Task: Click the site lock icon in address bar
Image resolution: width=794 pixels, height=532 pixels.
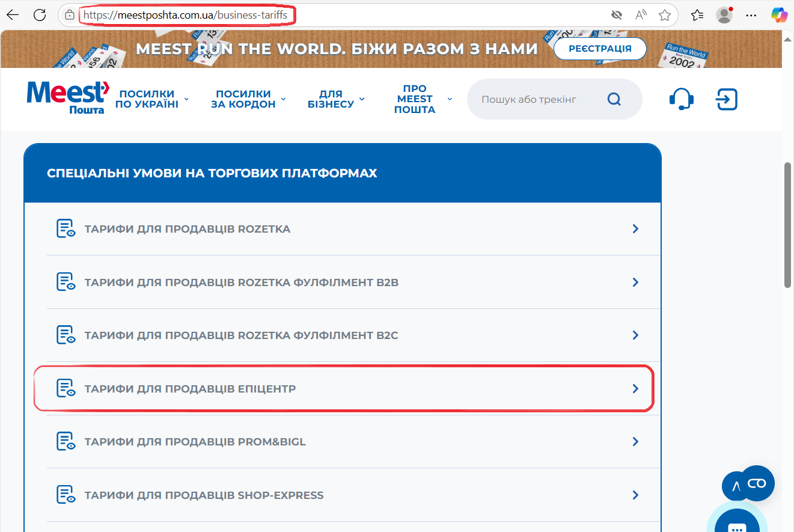Action: [70, 15]
